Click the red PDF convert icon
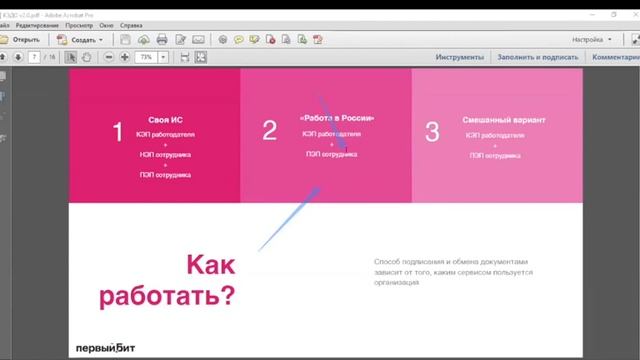The width and height of the screenshot is (640, 360). pos(318,40)
